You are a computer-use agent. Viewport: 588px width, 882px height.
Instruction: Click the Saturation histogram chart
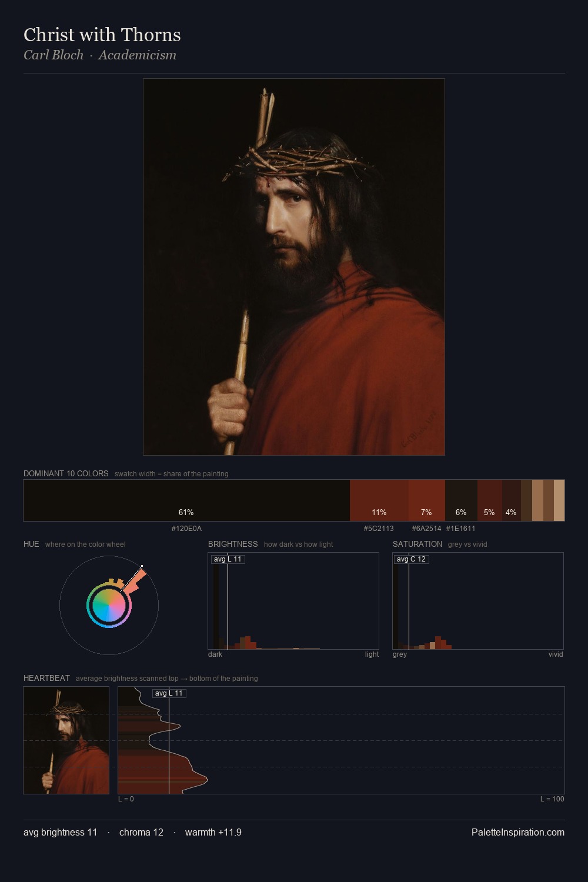coord(478,601)
